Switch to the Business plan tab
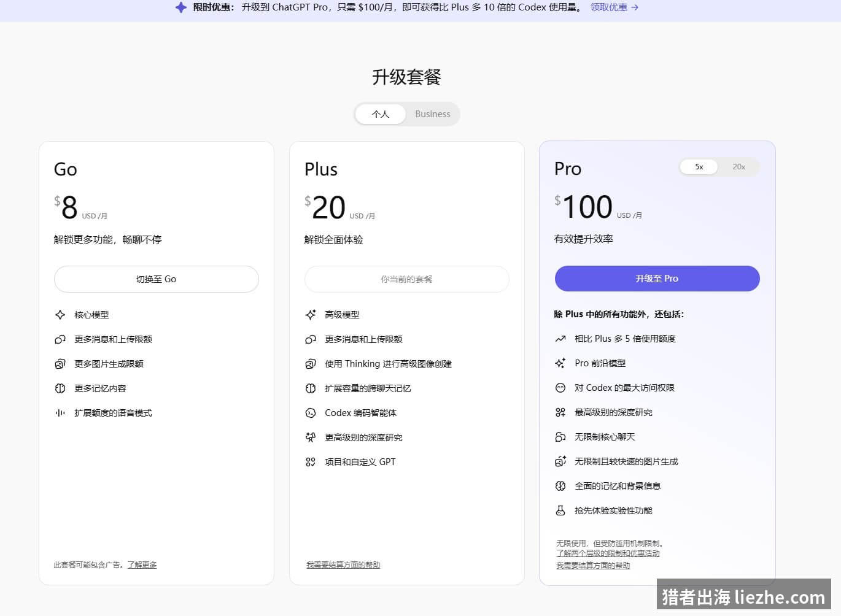841x616 pixels. [x=433, y=114]
